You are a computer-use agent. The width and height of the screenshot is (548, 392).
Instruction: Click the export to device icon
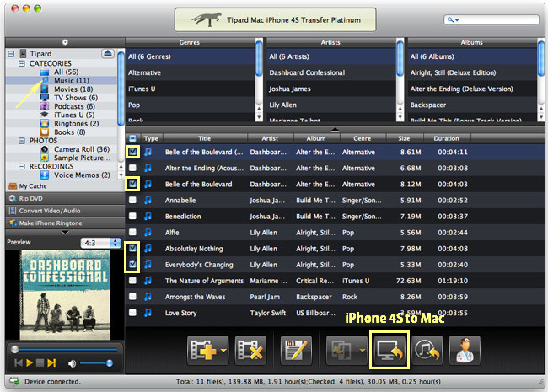341,350
